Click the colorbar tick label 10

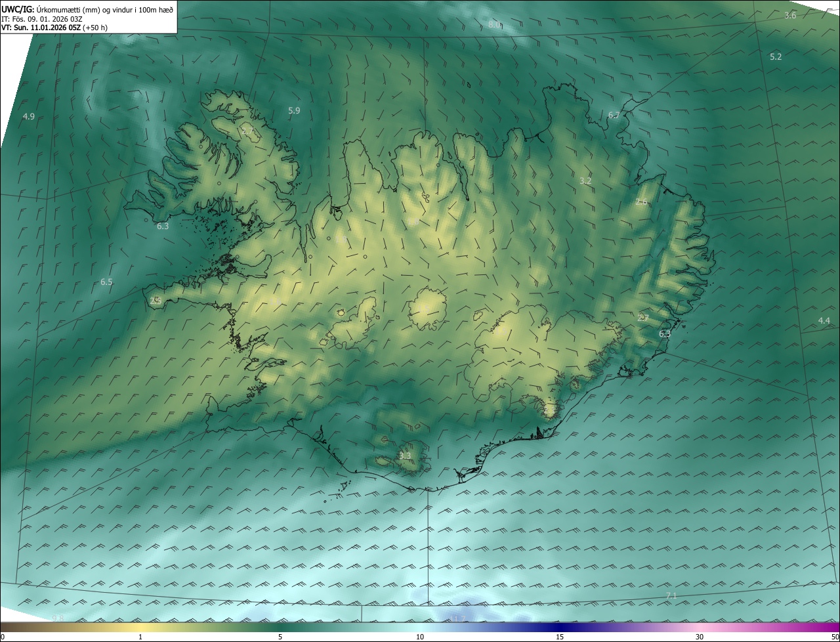click(420, 637)
